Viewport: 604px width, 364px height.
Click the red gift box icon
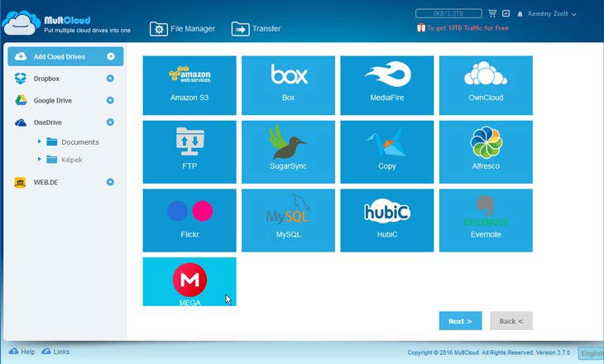click(x=421, y=28)
